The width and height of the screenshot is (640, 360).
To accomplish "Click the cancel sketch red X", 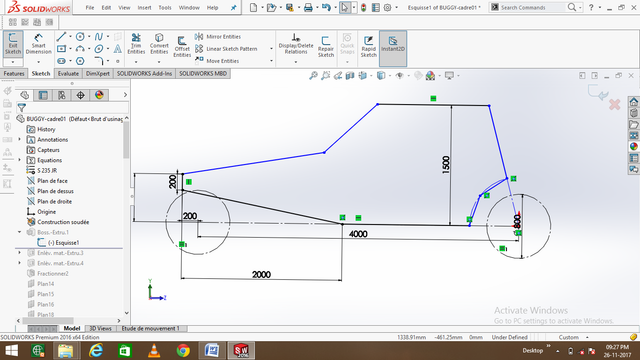I will pyautogui.click(x=614, y=104).
